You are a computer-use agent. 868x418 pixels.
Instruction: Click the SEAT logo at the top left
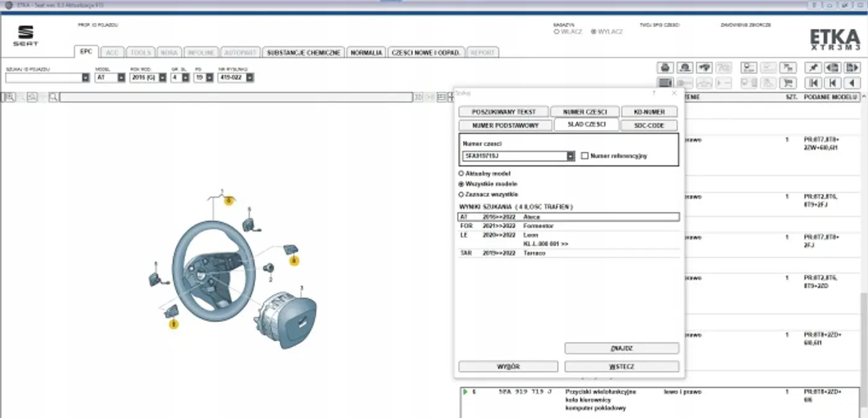coord(26,36)
